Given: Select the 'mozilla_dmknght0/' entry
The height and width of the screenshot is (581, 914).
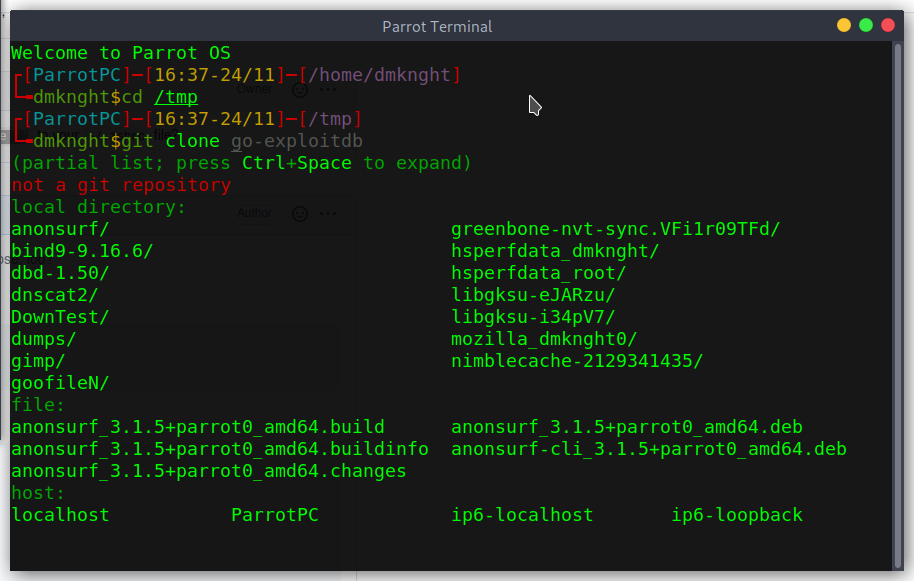Looking at the screenshot, I should coord(544,339).
